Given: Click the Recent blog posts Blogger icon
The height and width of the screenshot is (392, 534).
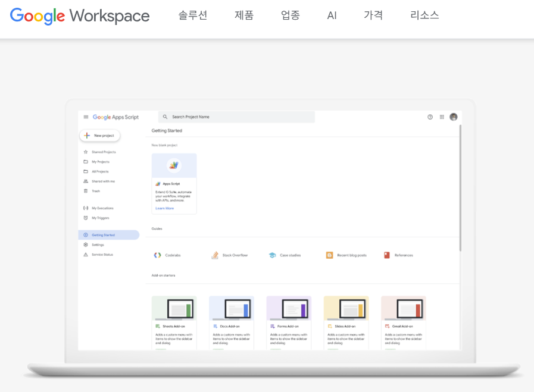Looking at the screenshot, I should 329,255.
